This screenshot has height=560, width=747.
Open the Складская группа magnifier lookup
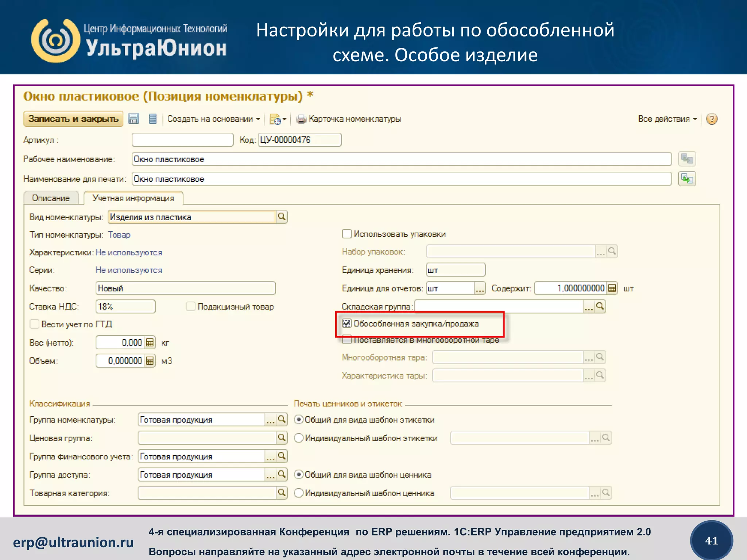point(600,307)
